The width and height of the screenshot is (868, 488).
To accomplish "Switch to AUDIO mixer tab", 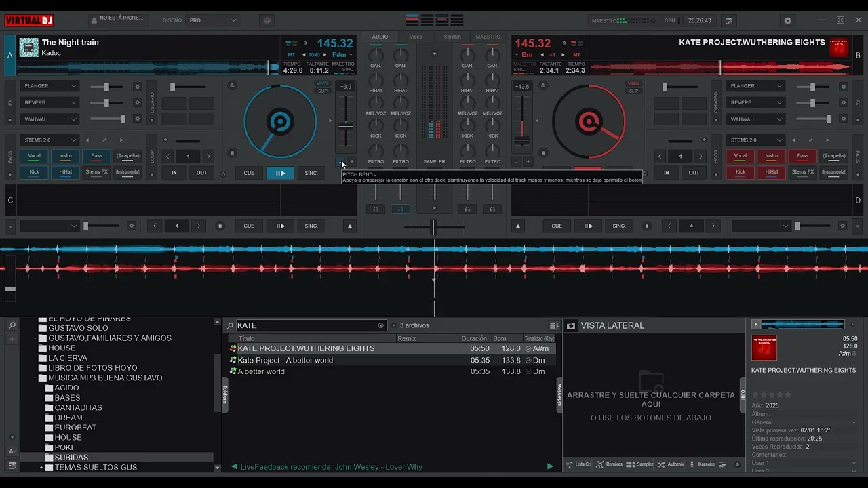I will click(x=380, y=37).
